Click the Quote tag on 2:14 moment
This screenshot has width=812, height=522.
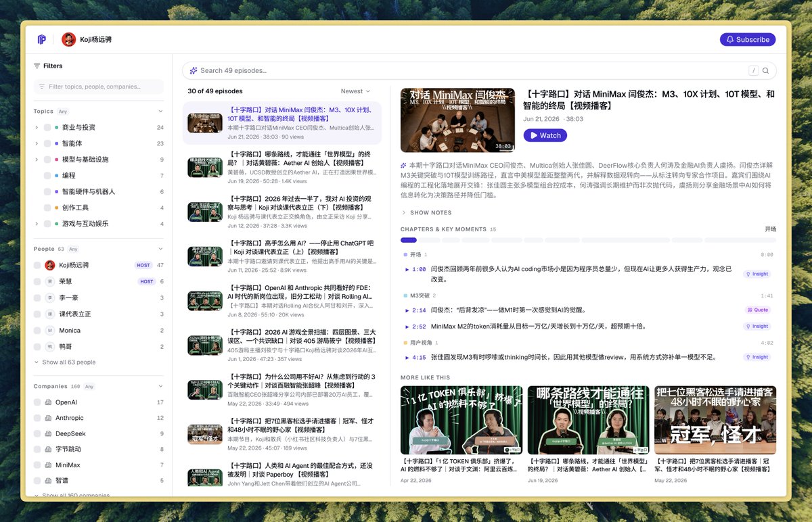click(x=758, y=310)
